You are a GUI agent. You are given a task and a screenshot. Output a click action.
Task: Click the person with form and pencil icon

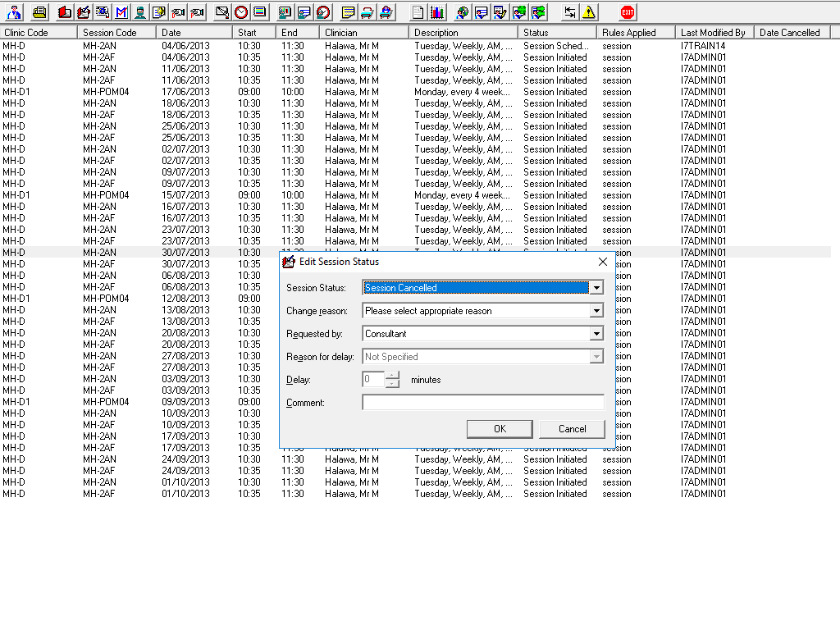[x=500, y=11]
